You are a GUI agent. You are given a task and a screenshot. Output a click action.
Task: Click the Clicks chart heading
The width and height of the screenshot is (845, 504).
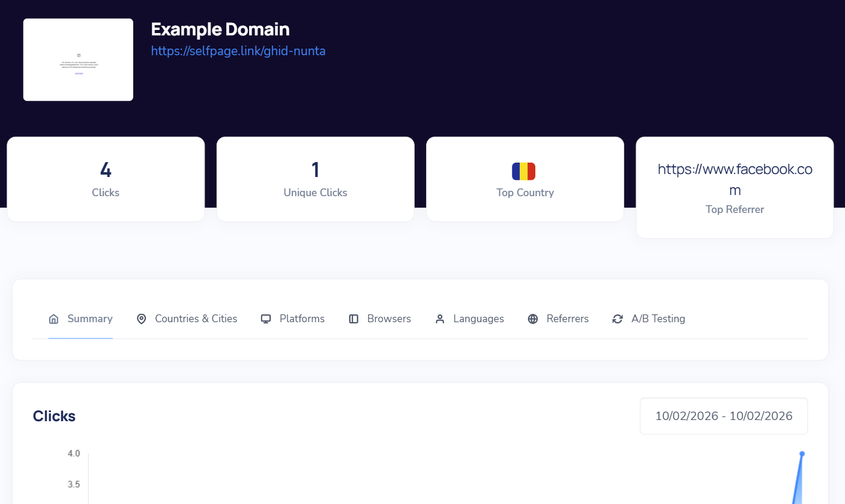pos(54,416)
